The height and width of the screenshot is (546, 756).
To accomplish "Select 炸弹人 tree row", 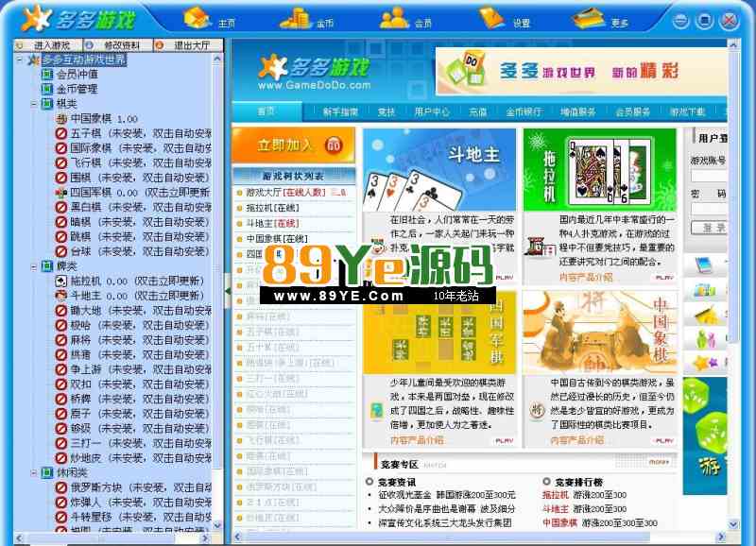I will 133,503.
